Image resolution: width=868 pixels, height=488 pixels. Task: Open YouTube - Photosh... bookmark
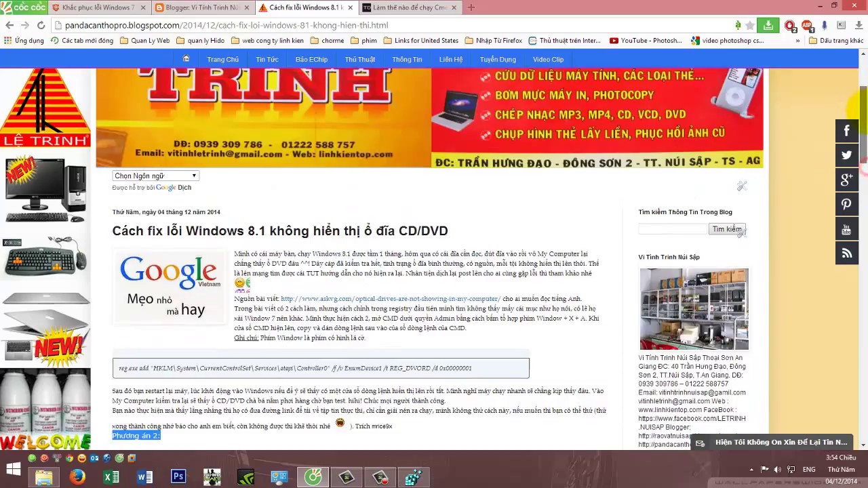point(646,41)
